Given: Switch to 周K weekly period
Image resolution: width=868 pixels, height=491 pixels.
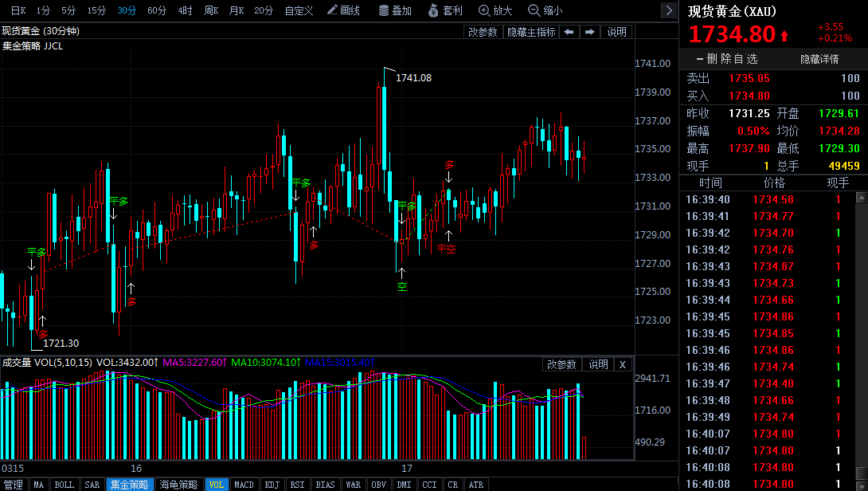Looking at the screenshot, I should (x=211, y=10).
